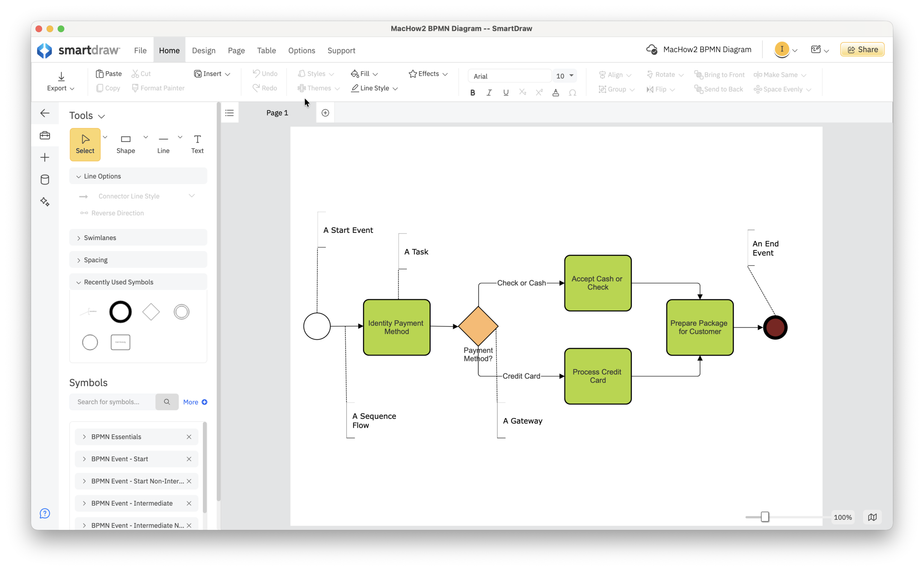
Task: Open the user avatar menu
Action: coord(786,49)
